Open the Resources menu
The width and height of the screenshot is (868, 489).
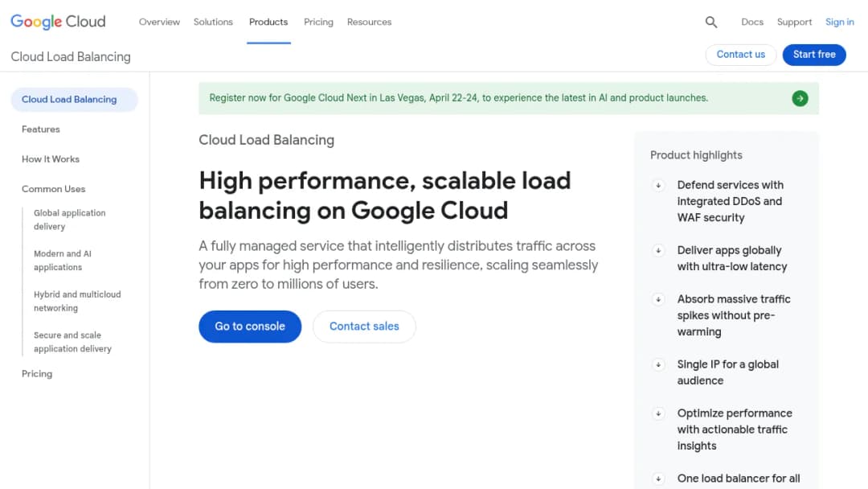tap(369, 23)
